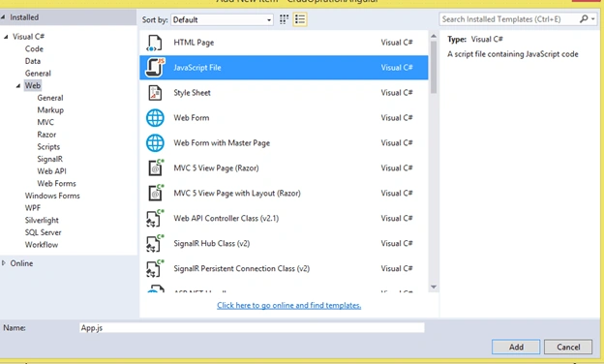Image resolution: width=604 pixels, height=364 pixels.
Task: Select the Code category
Action: pos(34,49)
